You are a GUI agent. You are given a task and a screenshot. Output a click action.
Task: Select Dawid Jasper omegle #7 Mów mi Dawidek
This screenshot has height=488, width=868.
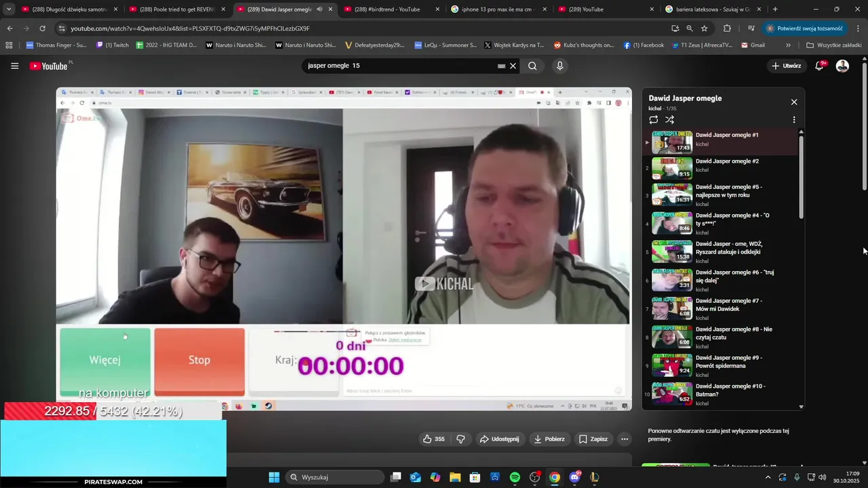(723, 309)
